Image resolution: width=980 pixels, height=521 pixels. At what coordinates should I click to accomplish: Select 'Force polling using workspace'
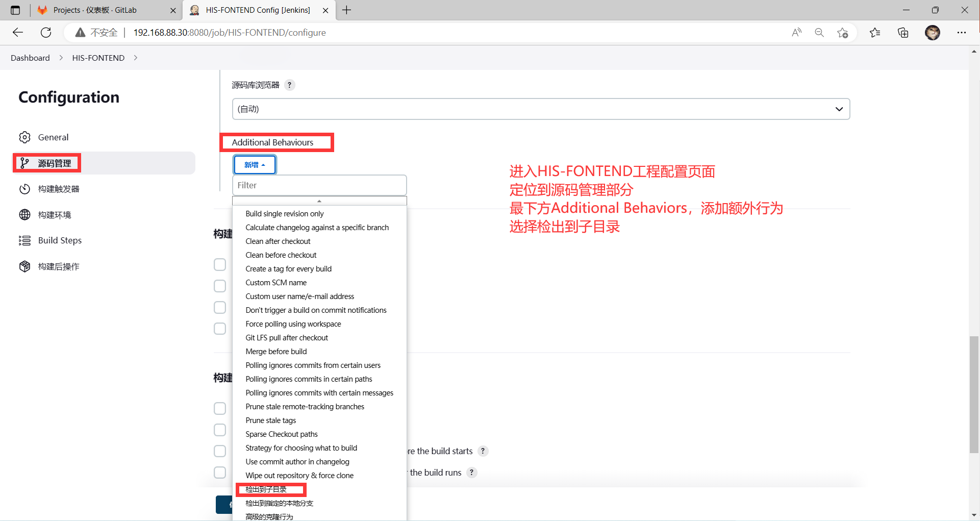click(293, 324)
